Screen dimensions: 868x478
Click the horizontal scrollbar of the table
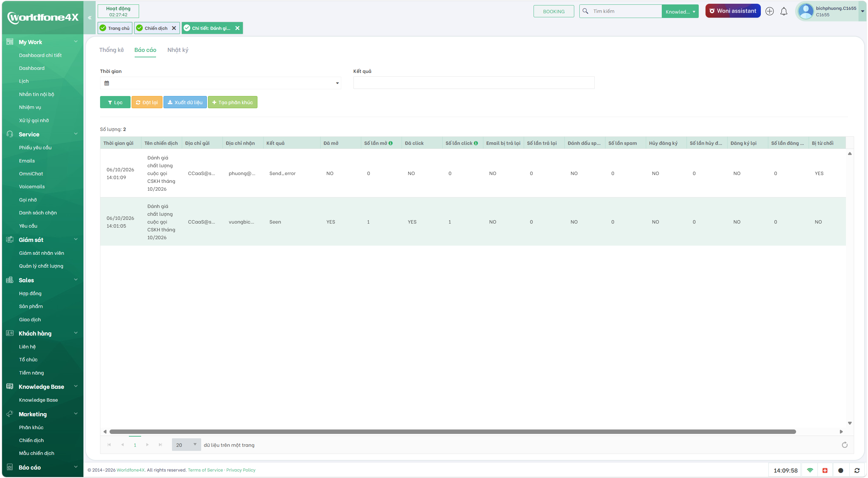452,432
